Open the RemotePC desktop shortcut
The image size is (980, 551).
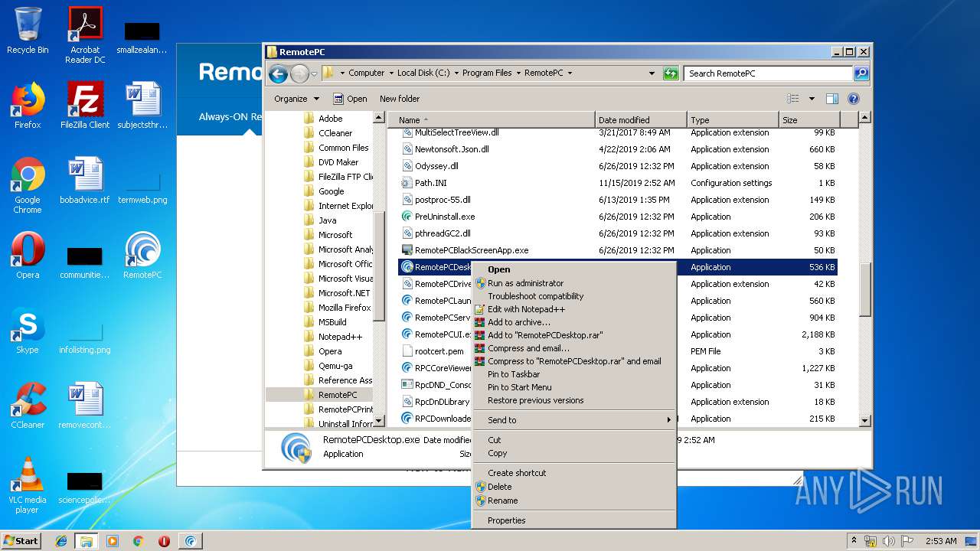point(142,256)
